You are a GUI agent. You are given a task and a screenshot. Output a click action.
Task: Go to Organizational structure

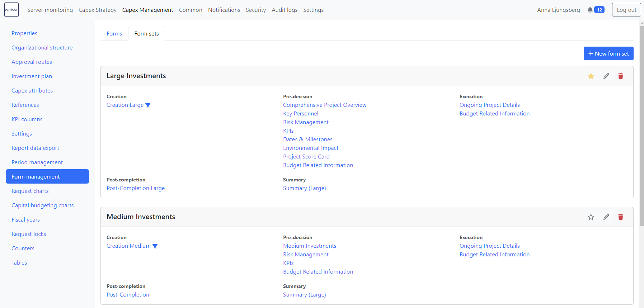click(x=42, y=47)
